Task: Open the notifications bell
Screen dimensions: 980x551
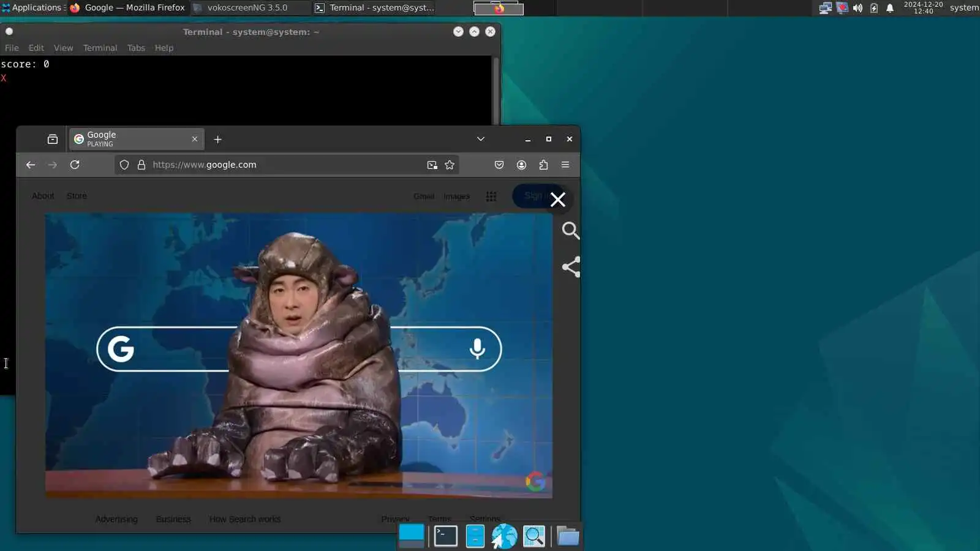Action: click(890, 8)
